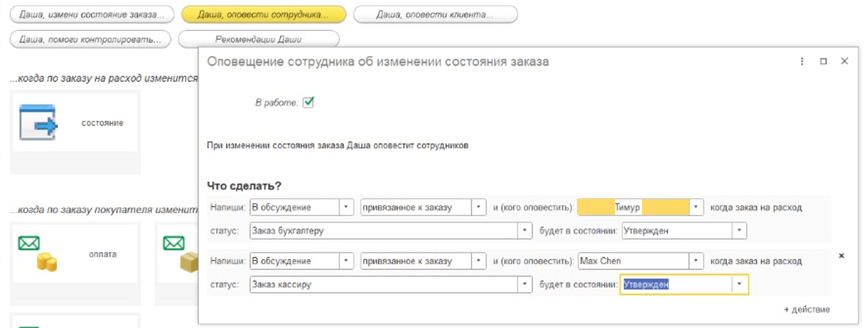
Task: Expand recipient dropdown showing Тимур
Action: (696, 207)
